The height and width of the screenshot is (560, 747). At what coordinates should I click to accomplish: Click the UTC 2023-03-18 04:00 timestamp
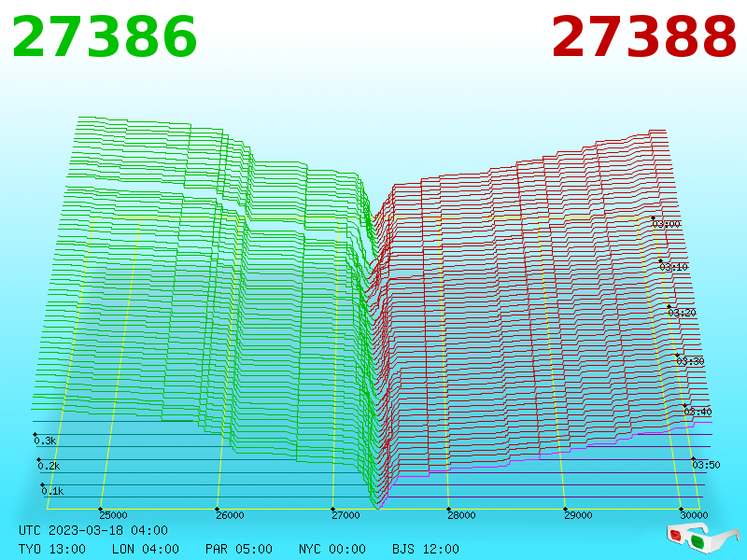coord(93,530)
